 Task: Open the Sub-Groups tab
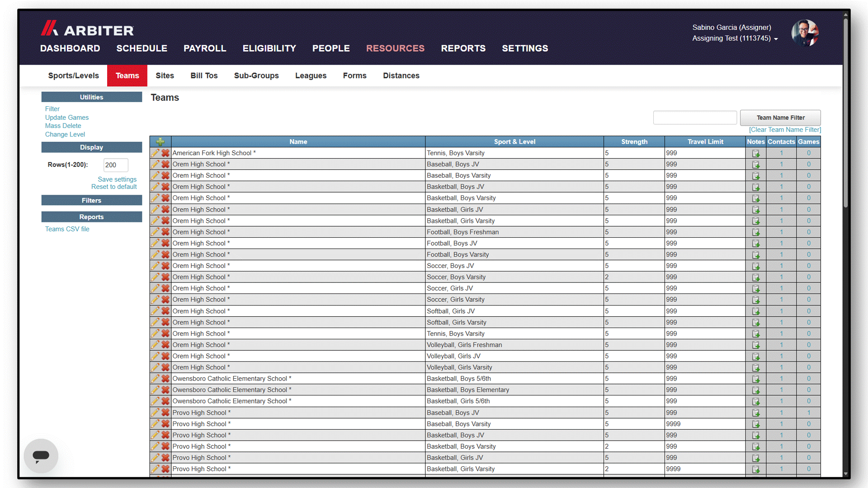click(256, 75)
